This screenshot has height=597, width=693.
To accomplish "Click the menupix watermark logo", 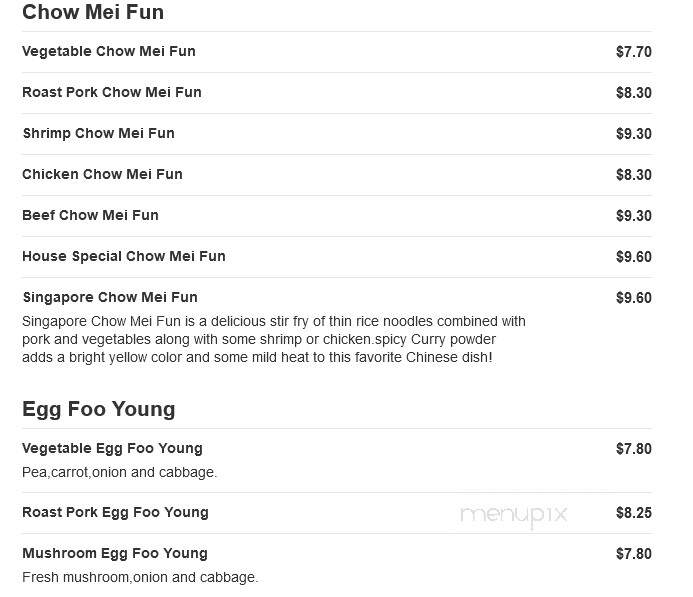I will pyautogui.click(x=514, y=515).
